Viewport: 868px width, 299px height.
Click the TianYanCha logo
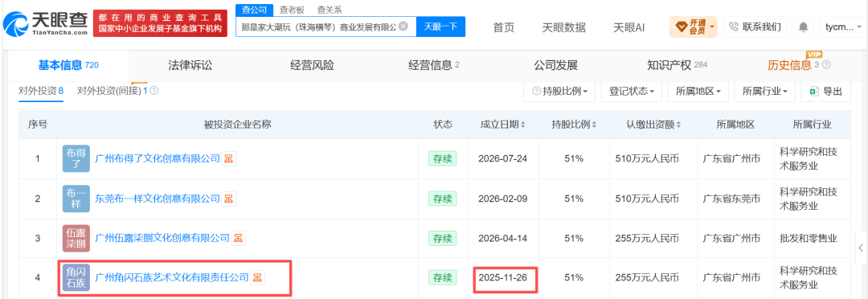pos(45,23)
